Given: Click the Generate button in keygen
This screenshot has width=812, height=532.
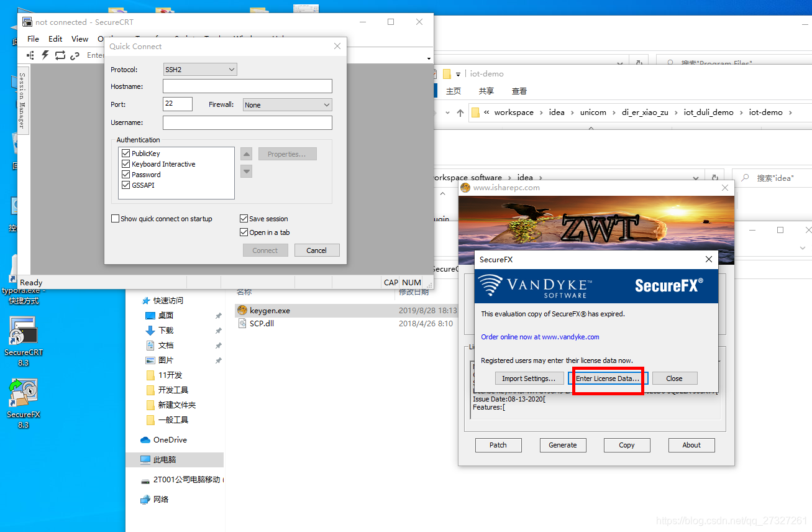Looking at the screenshot, I should pos(563,445).
